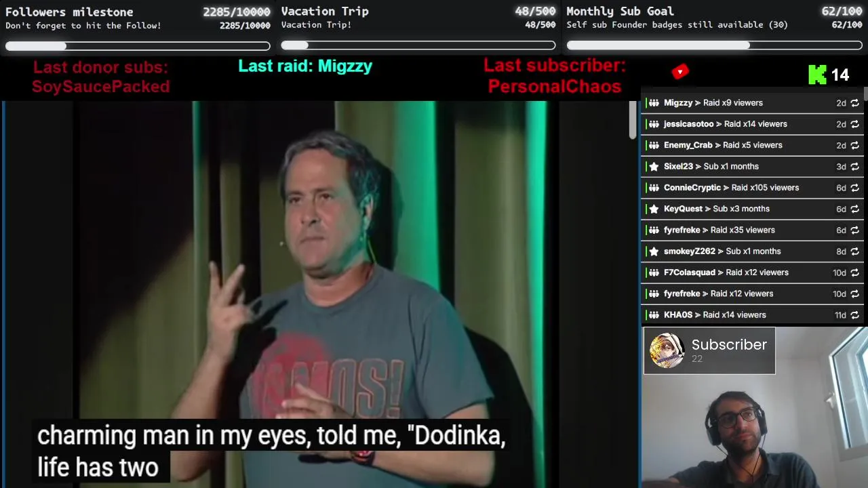
Task: Replay the KeyQuest sub alert
Action: click(x=855, y=209)
